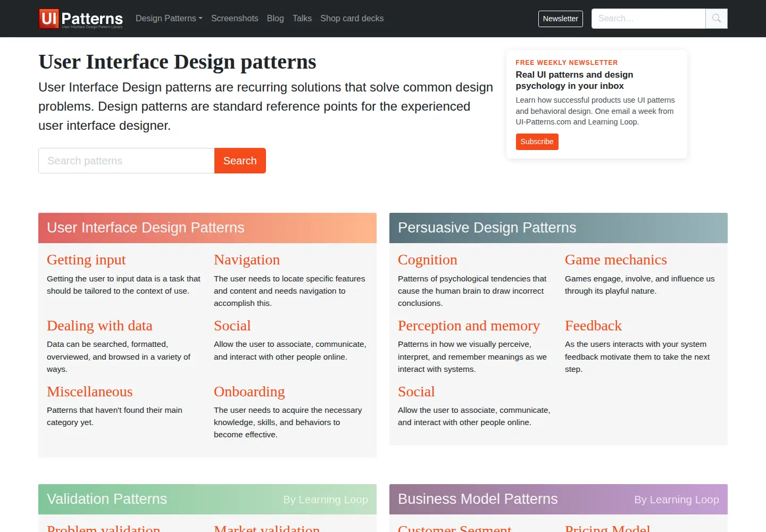Click the Real UI patterns newsletter headline
Screen dimensions: 766x532
[574, 80]
